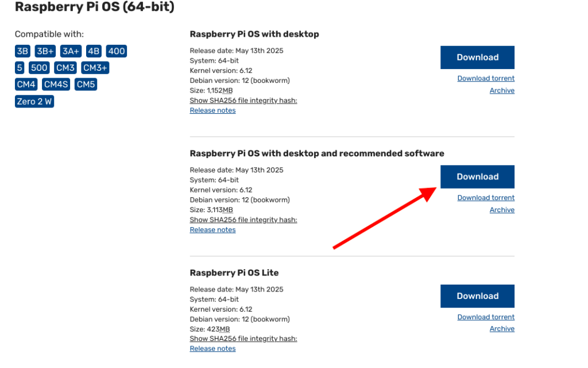Open Download torrent for OS Lite
588x368 pixels.
click(486, 317)
